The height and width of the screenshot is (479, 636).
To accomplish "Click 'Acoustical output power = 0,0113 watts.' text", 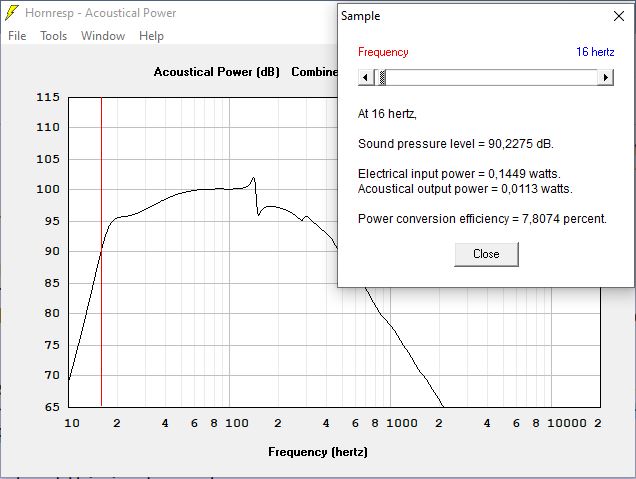I will 465,189.
